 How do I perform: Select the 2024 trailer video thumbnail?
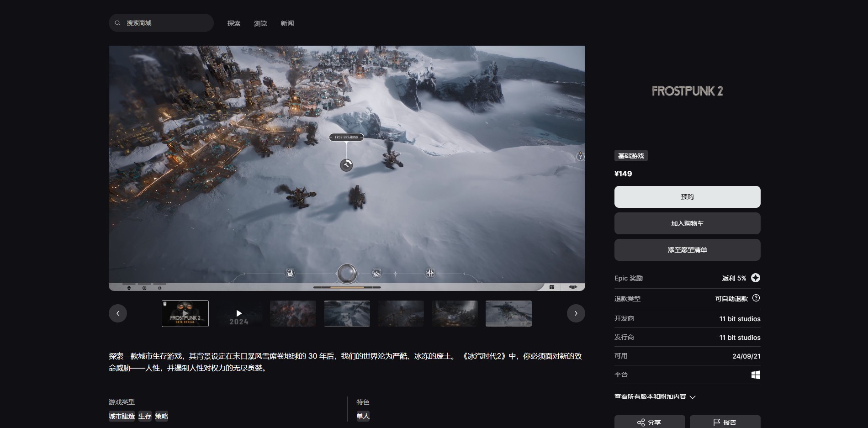coord(239,313)
